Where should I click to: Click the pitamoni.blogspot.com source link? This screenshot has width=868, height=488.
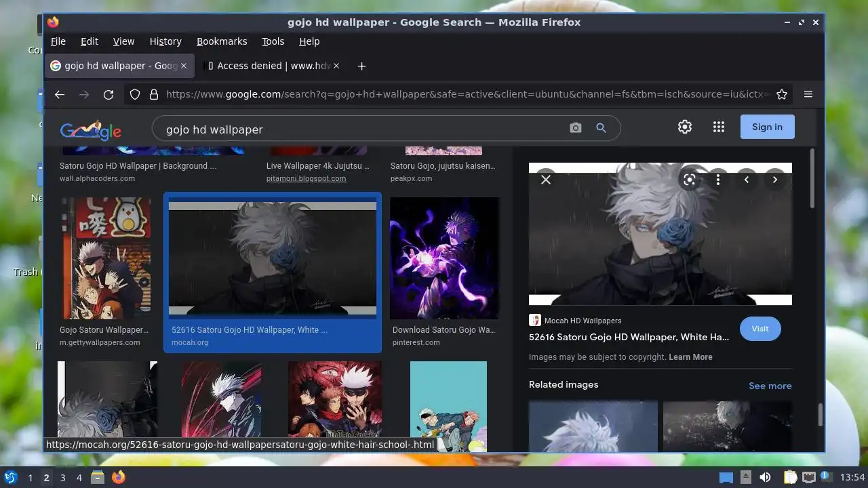tap(306, 178)
